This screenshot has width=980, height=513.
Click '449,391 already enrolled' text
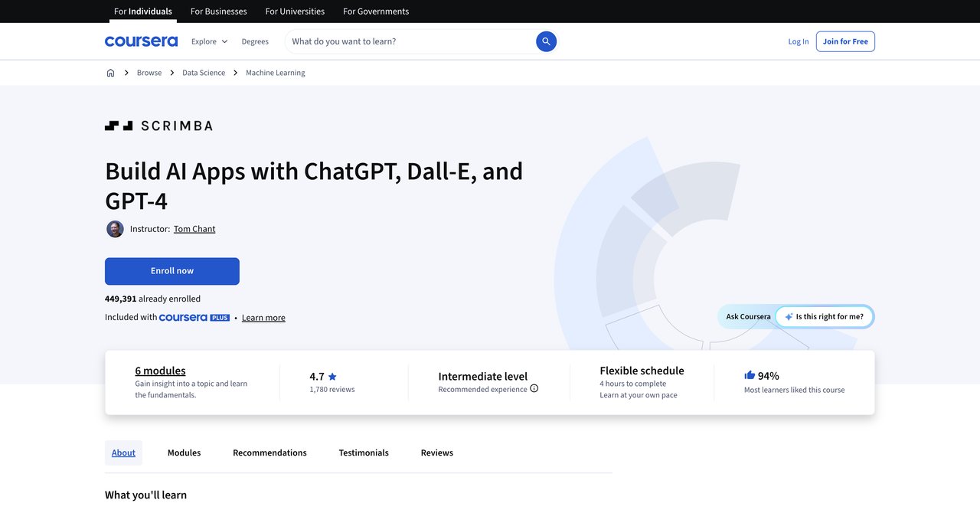(x=152, y=299)
